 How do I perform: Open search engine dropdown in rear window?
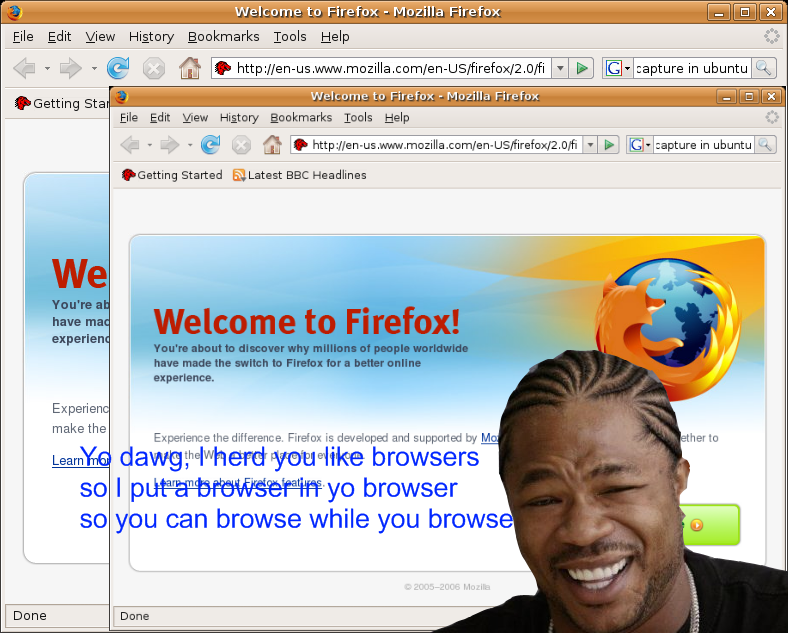click(627, 68)
